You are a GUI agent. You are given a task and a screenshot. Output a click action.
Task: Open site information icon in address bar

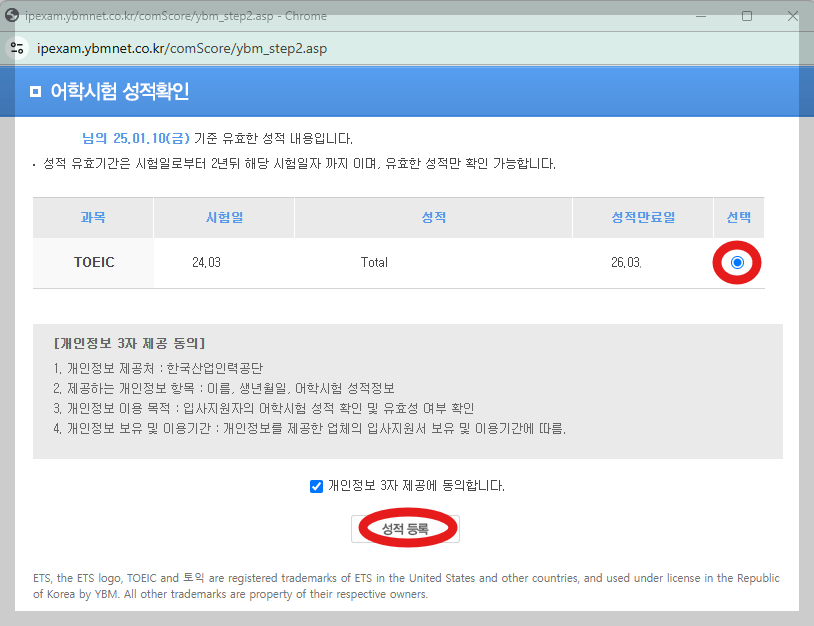[17, 48]
